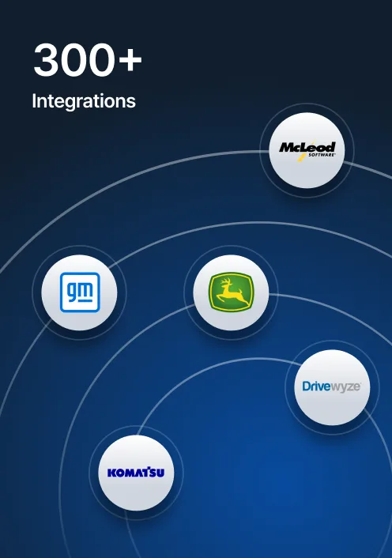
Task: Select the GM logo circle
Action: pos(79,292)
